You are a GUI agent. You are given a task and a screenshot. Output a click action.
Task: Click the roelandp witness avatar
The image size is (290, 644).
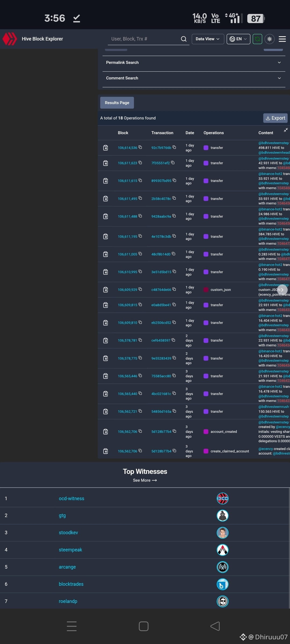coord(223,601)
